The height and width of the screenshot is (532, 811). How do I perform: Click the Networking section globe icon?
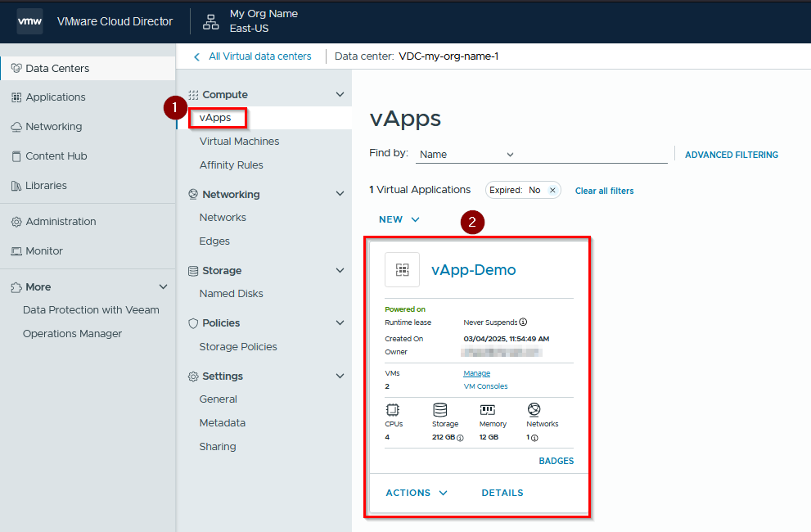coord(193,194)
